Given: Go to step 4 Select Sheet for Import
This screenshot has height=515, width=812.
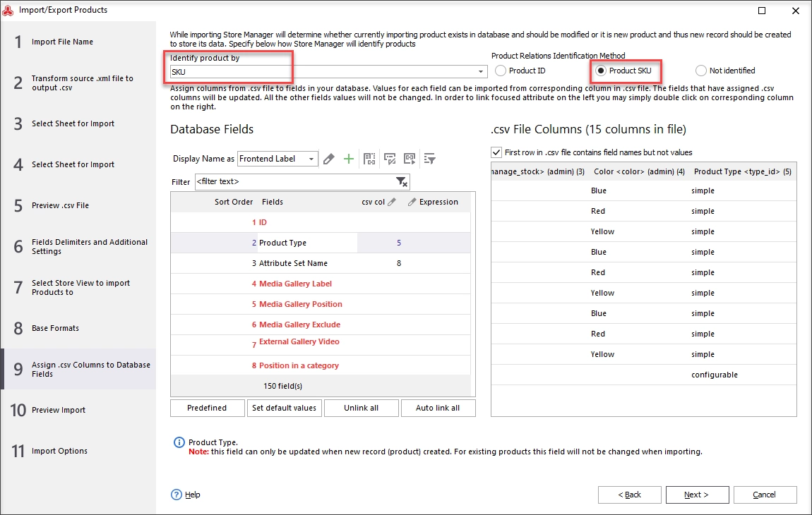Looking at the screenshot, I should [78, 164].
